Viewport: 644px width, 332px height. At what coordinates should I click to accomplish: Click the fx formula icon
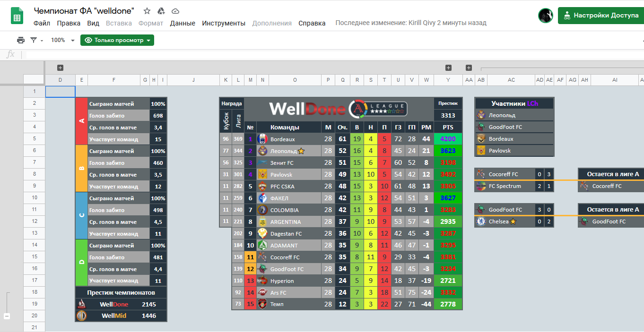[10, 55]
